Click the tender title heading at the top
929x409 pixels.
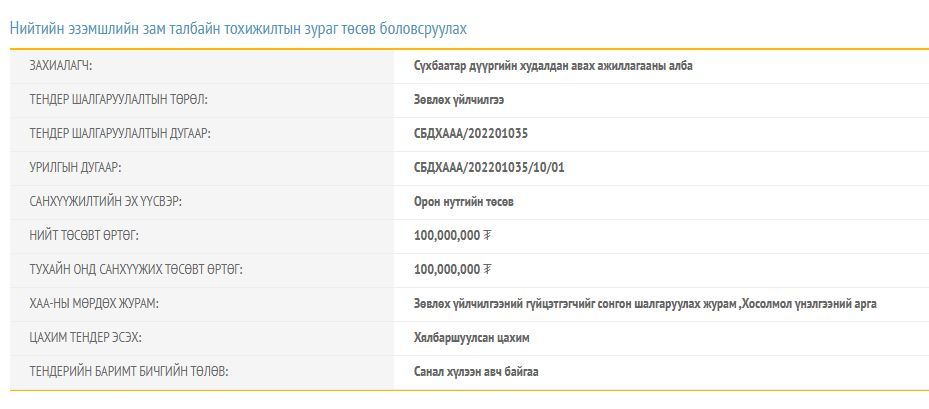click(x=238, y=29)
